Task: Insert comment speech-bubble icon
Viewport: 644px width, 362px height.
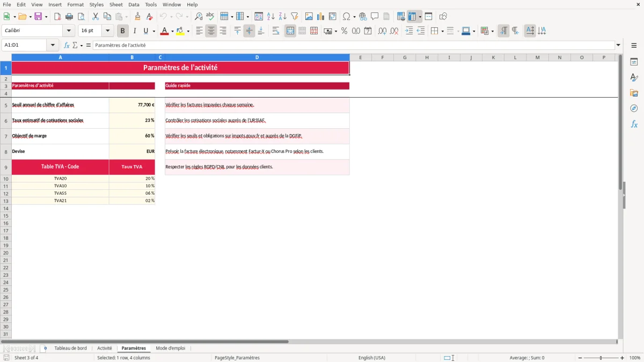Action: [x=375, y=17]
